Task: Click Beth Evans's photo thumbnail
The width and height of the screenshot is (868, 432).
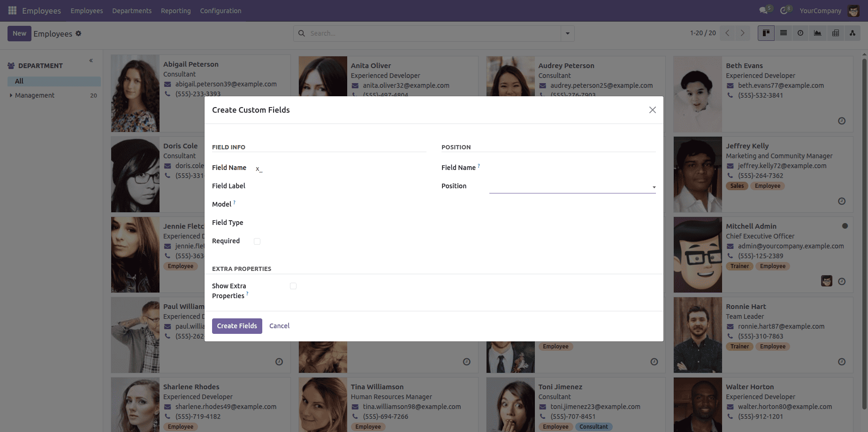Action: (x=698, y=94)
